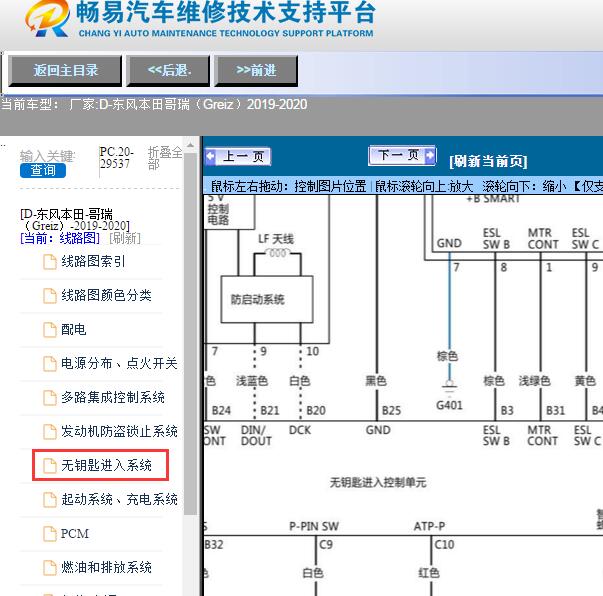Image resolution: width=603 pixels, height=596 pixels.
Task: Click the page icon beside 发动机防盗锁止系统
Action: click(x=50, y=431)
